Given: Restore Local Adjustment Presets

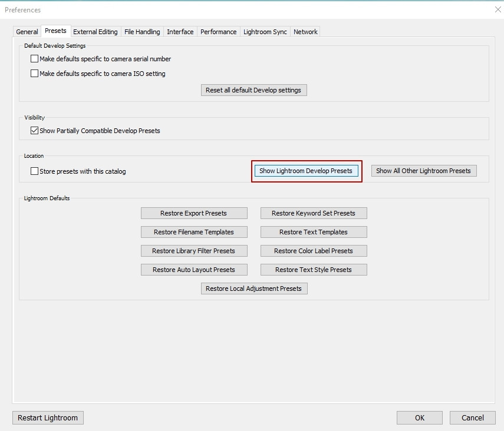Looking at the screenshot, I should pos(253,288).
